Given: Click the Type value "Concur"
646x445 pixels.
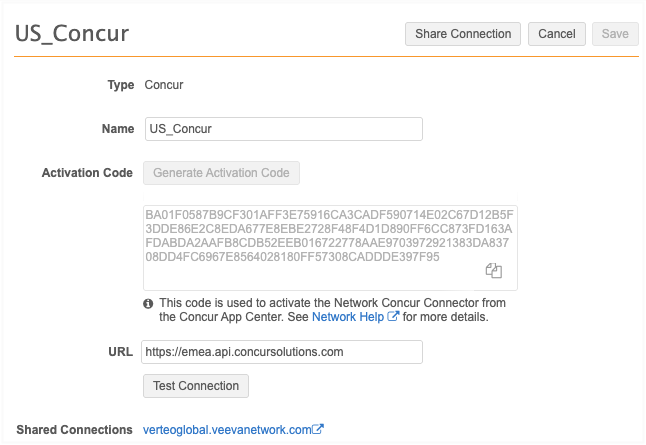Looking at the screenshot, I should point(164,85).
